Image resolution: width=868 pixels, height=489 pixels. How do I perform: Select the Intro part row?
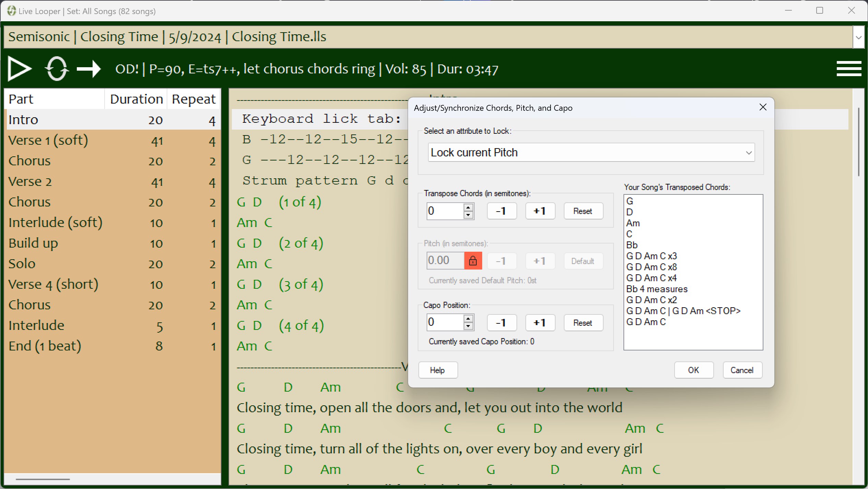[x=112, y=120]
